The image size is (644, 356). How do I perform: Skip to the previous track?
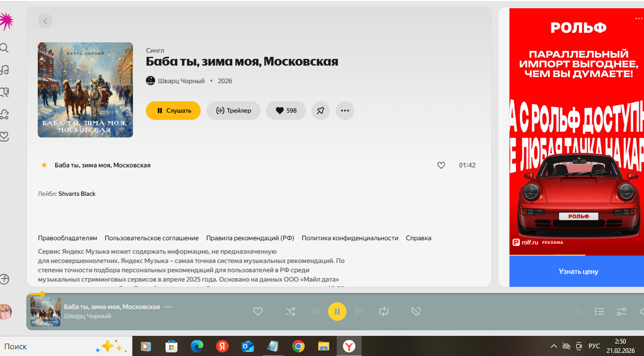point(316,312)
